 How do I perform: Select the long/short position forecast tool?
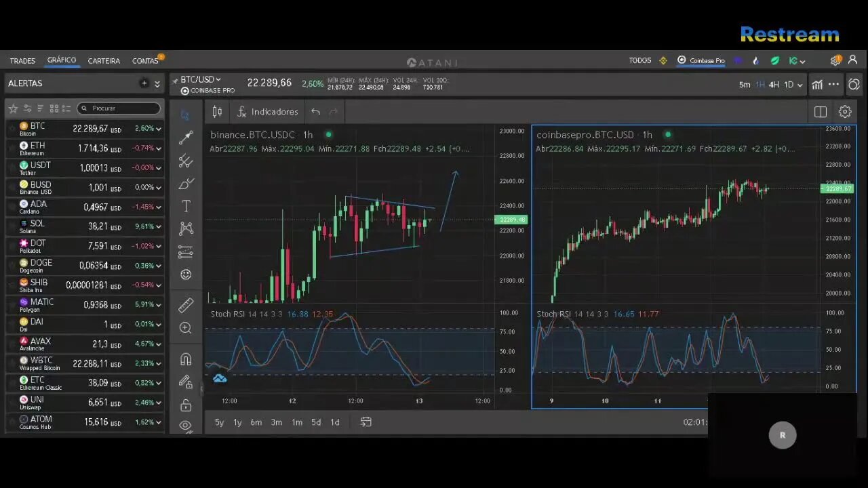coord(186,252)
